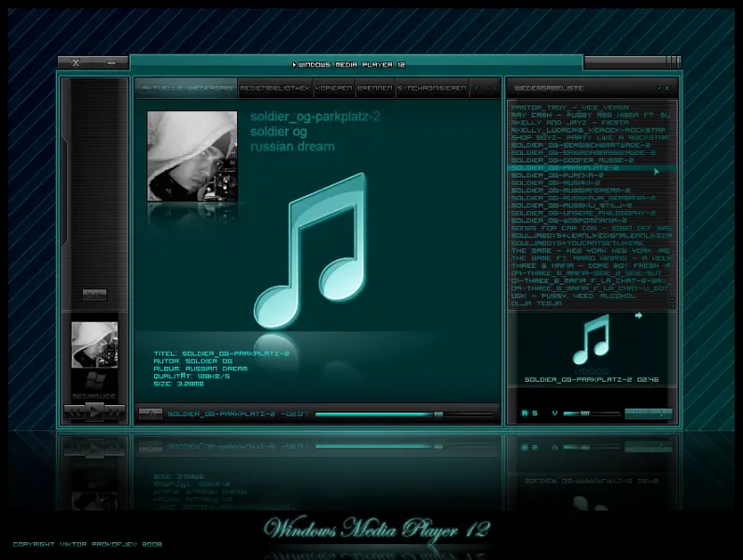743x560 pixels.
Task: Start playback with the play button under Mediaguide
Action: (x=95, y=412)
